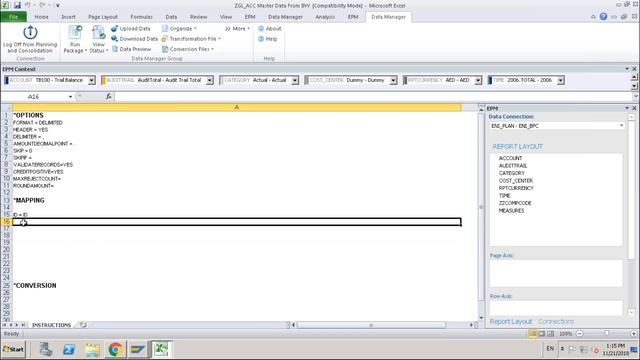
Task: Open the File tab
Action: 13,17
